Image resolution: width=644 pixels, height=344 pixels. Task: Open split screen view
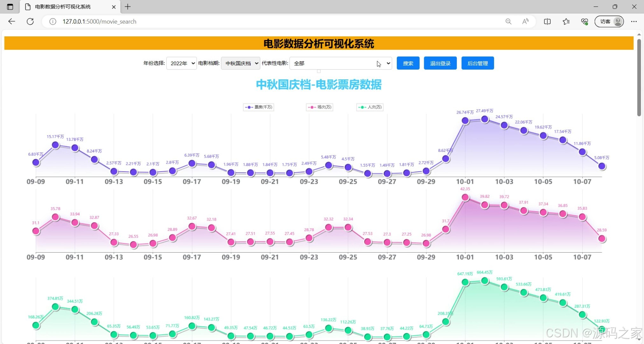547,21
